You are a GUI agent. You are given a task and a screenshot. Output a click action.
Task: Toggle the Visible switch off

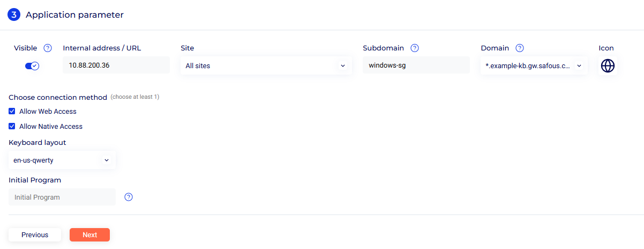tap(32, 65)
